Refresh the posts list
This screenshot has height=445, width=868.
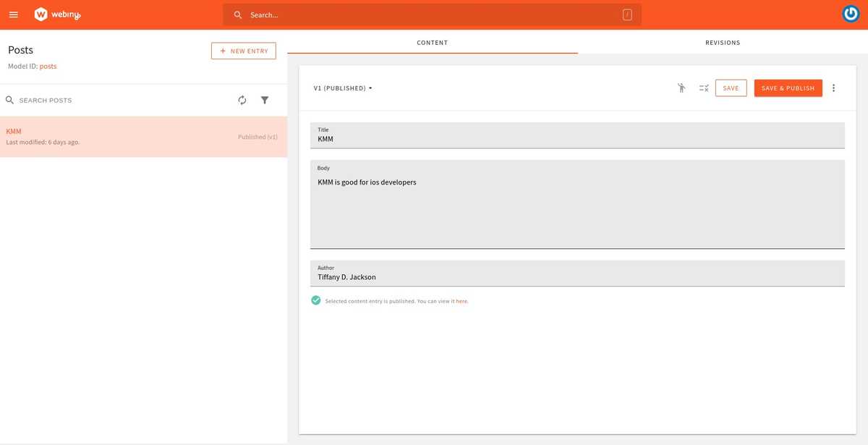242,100
